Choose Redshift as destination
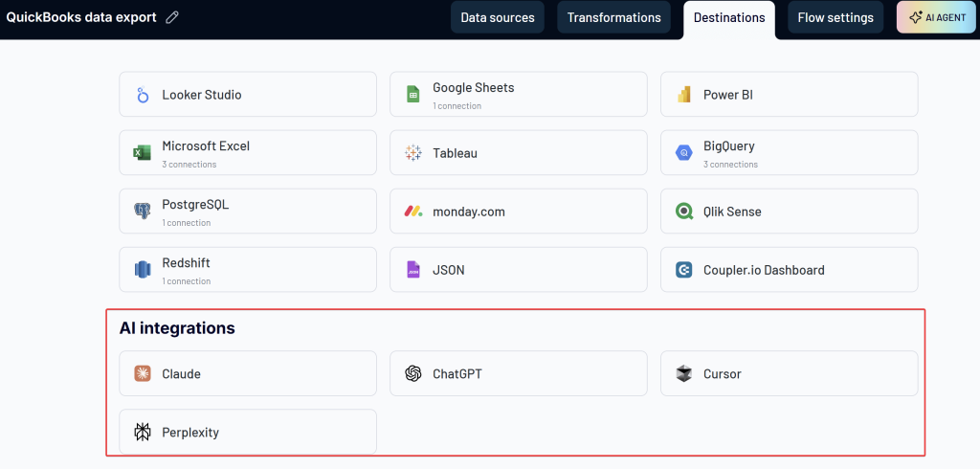Viewport: 980px width, 469px height. click(x=247, y=270)
